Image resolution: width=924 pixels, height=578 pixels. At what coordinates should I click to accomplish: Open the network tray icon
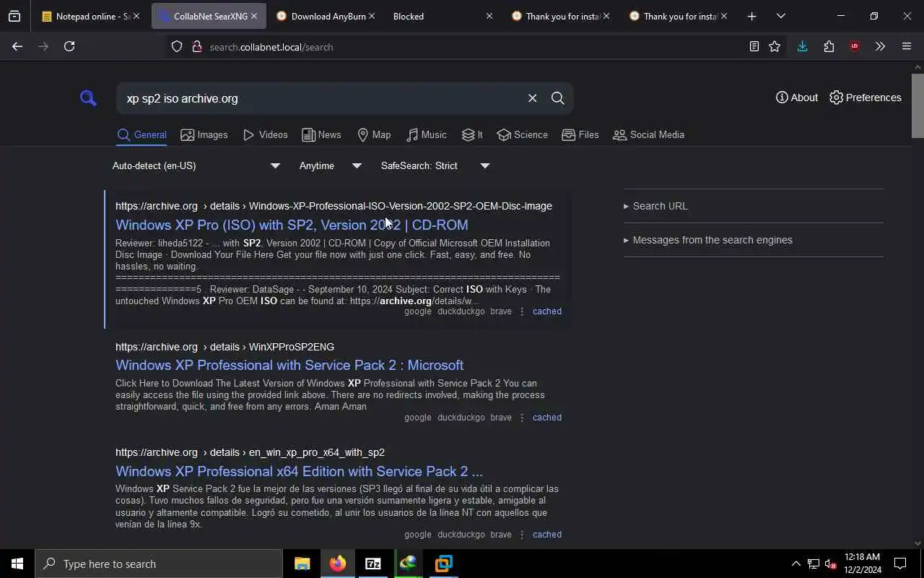(x=813, y=564)
